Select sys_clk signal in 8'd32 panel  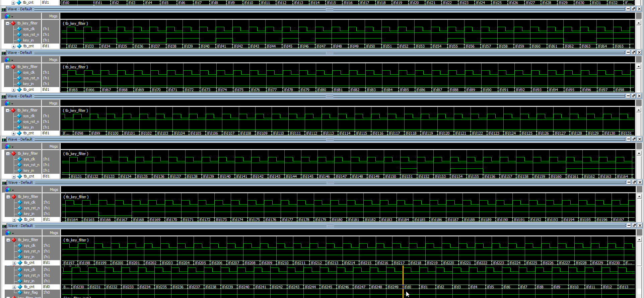[x=29, y=29]
